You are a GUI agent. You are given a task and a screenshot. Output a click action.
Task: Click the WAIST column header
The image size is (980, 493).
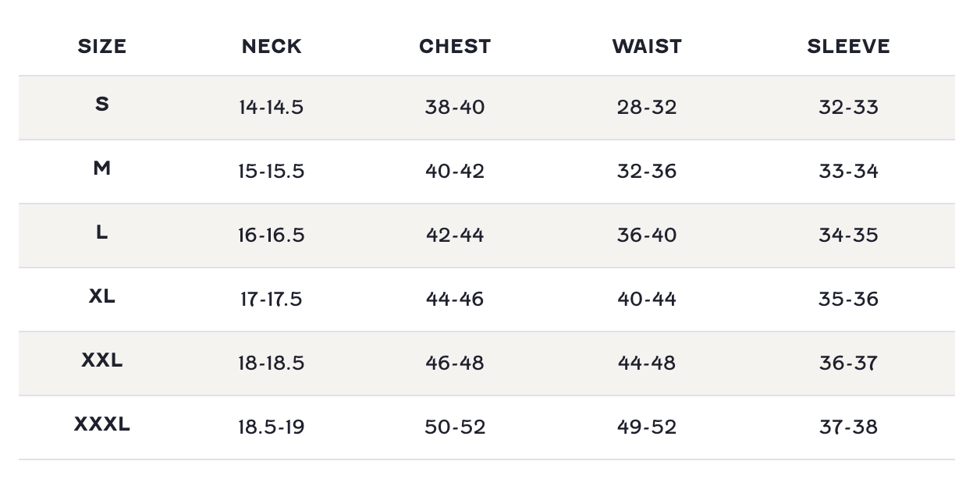pos(647,47)
